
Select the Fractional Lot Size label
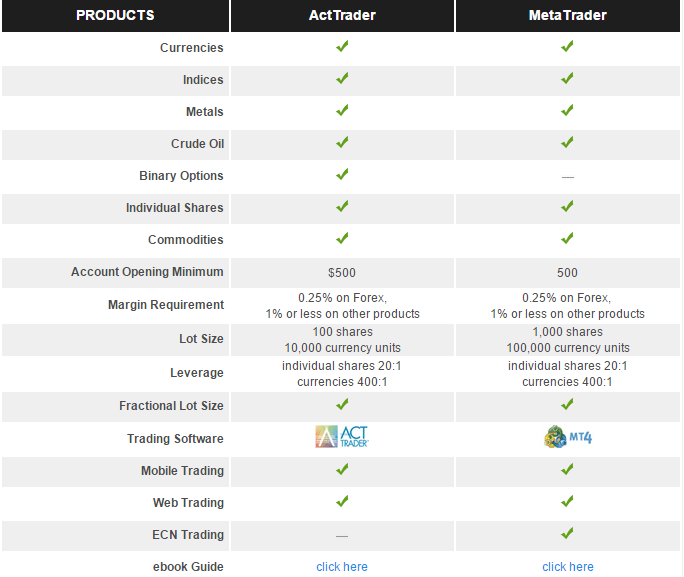pyautogui.click(x=171, y=406)
